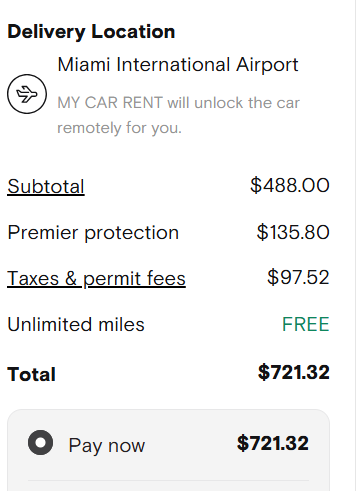
Task: Click the bold Total label
Action: tap(31, 374)
